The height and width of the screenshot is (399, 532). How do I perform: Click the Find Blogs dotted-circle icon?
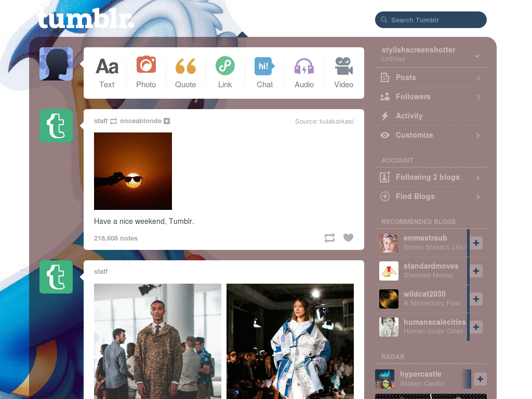point(385,196)
